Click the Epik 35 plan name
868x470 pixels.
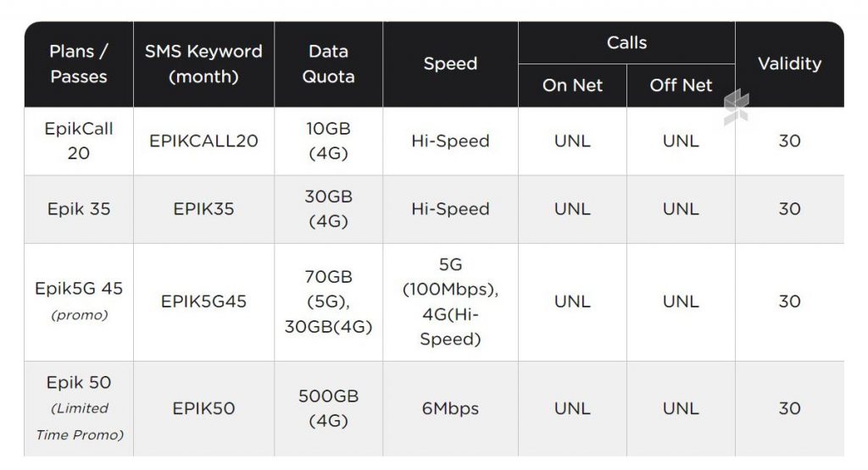(x=79, y=209)
